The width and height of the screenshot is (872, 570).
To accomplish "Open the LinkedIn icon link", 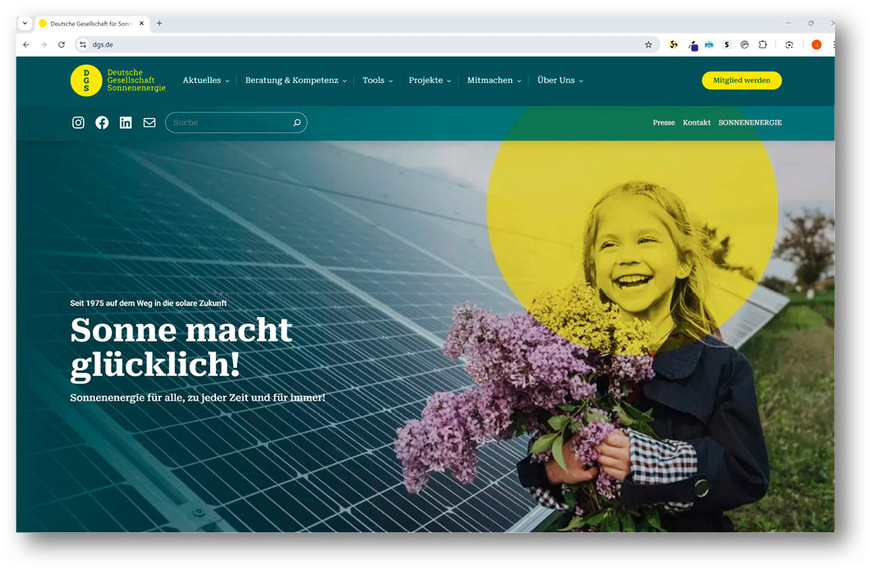I will point(126,122).
